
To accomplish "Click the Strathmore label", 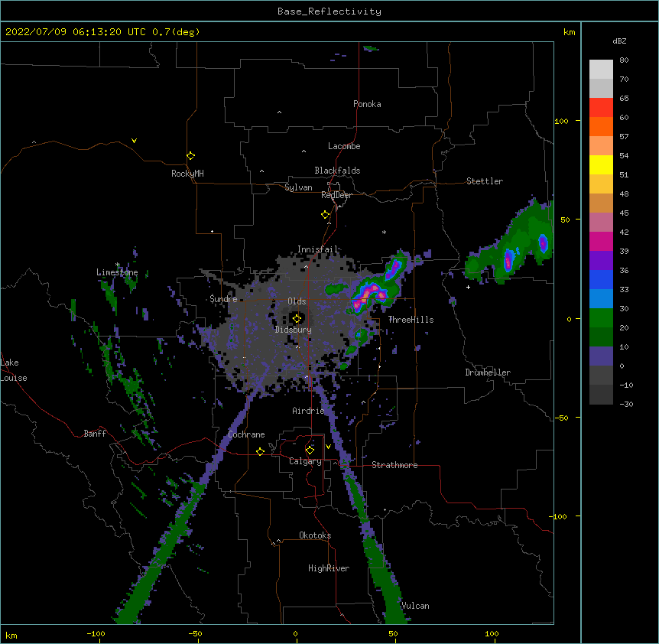I will tap(394, 465).
